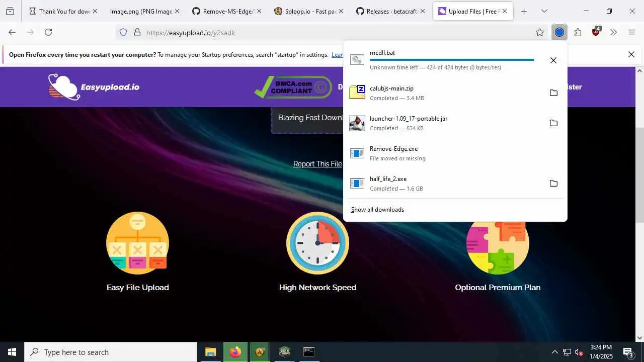Open the Extensions puzzle icon
The height and width of the screenshot is (362, 644).
(578, 32)
